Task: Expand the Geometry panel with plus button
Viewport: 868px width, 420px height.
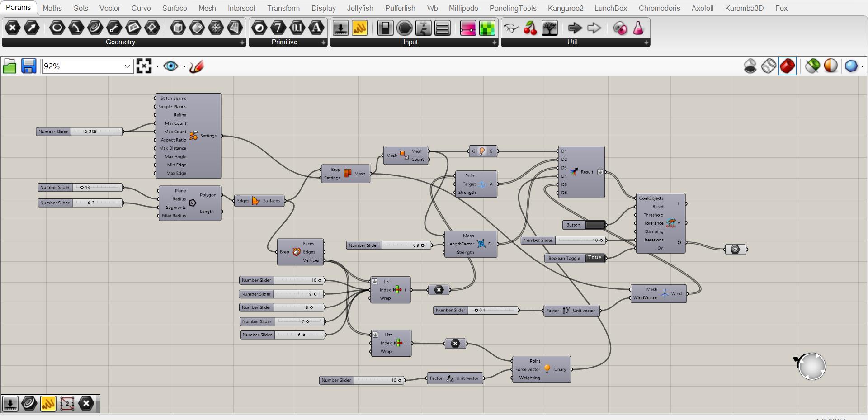Action: 242,42
